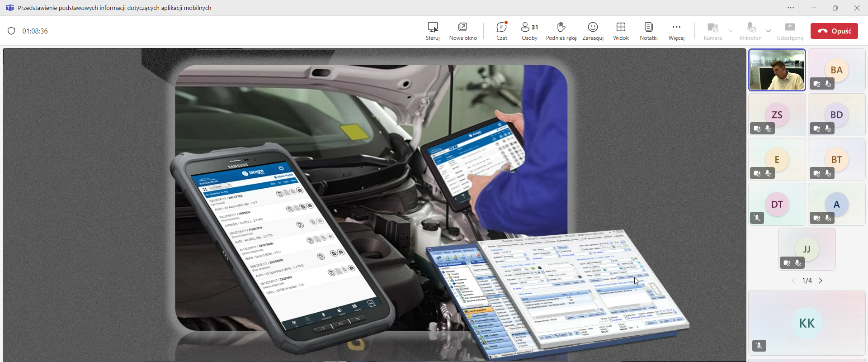Raise hand with Podnieś rękę

[561, 31]
